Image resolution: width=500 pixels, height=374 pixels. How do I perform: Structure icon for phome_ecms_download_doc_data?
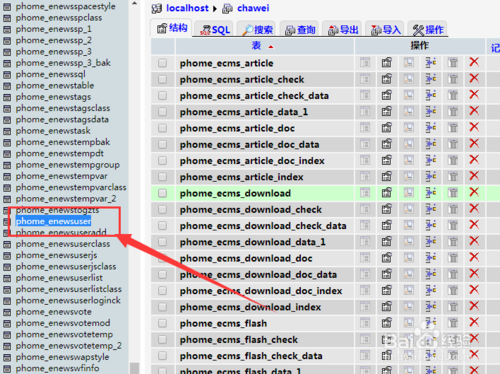(x=387, y=274)
